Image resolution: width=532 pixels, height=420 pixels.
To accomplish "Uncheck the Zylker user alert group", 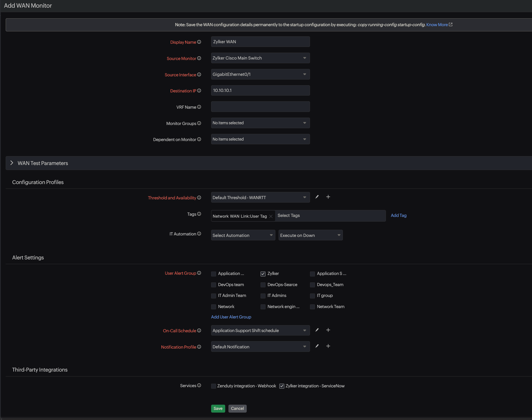I will click(263, 274).
